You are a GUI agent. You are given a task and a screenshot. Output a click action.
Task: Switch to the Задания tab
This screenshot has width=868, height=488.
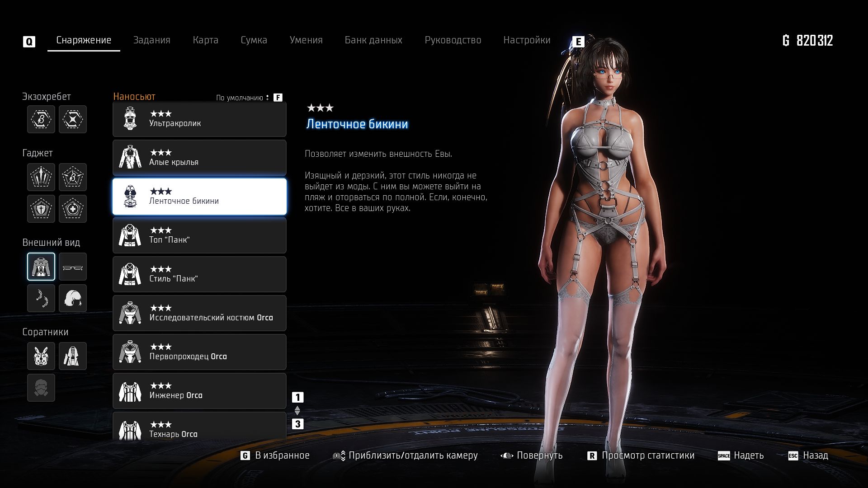[151, 40]
